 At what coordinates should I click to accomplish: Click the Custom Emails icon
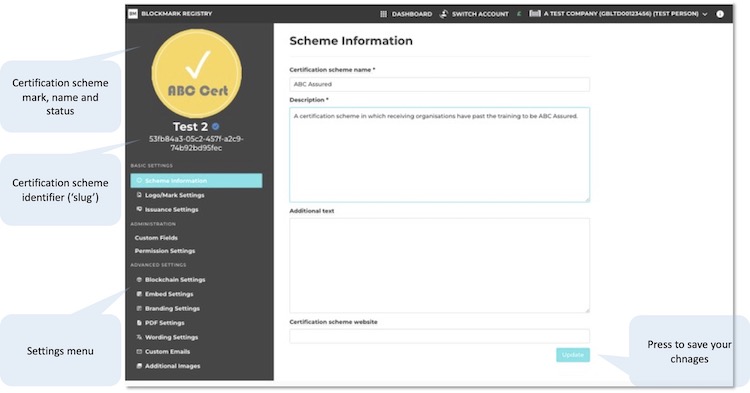tap(139, 351)
